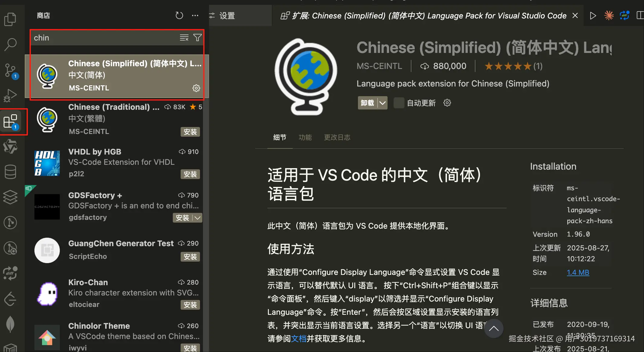Toggle the 自动更新 checkbox
The height and width of the screenshot is (352, 644).
[x=399, y=103]
